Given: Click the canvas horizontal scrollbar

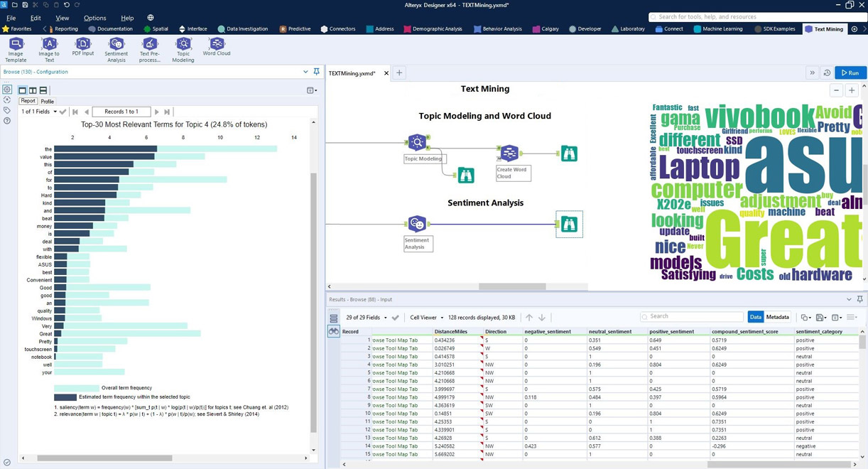Looking at the screenshot, I should click(x=512, y=286).
